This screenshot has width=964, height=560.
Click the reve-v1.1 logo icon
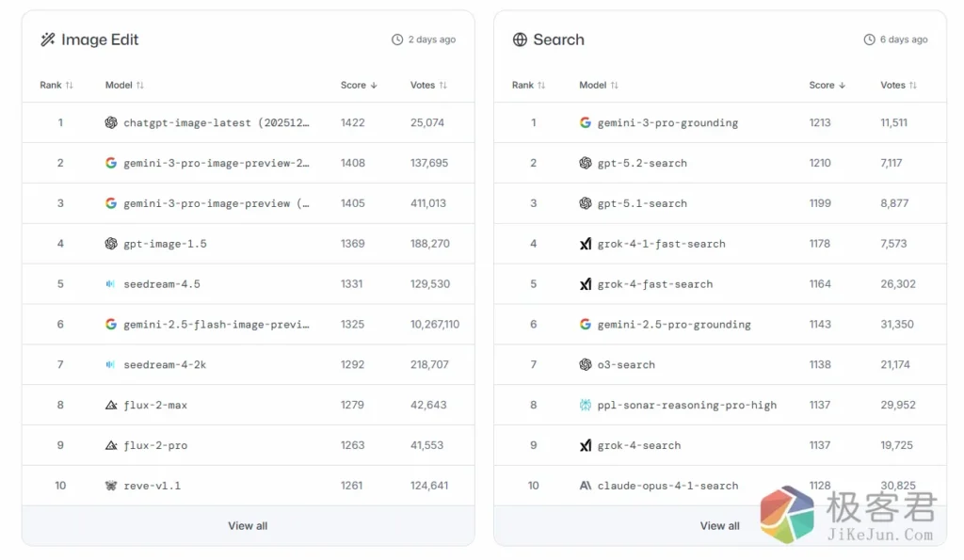tap(111, 486)
